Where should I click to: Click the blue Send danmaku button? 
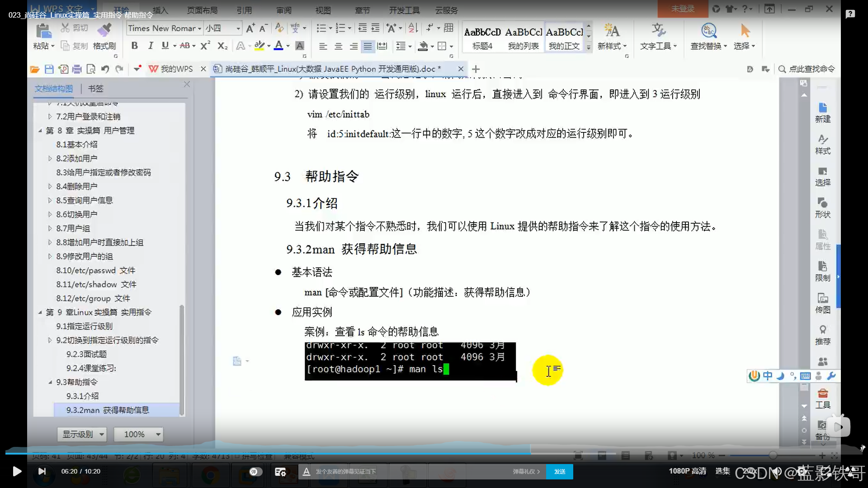point(559,472)
